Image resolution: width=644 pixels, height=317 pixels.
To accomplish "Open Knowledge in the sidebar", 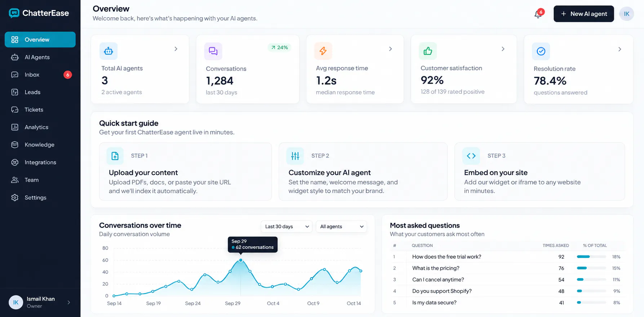I will 40,145.
